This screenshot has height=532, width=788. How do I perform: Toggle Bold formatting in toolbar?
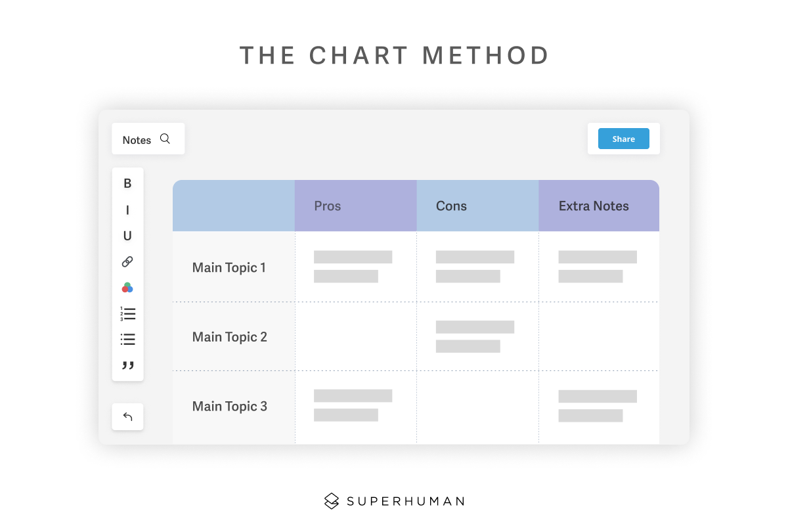click(127, 184)
